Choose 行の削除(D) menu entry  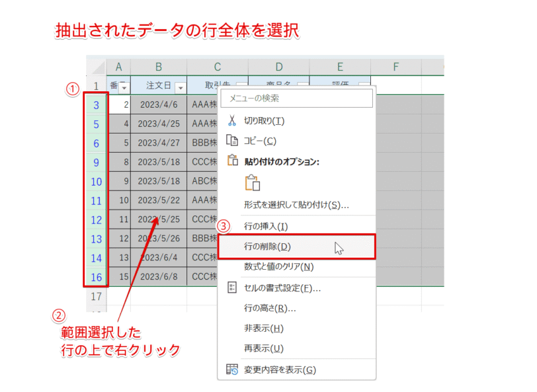pos(296,247)
